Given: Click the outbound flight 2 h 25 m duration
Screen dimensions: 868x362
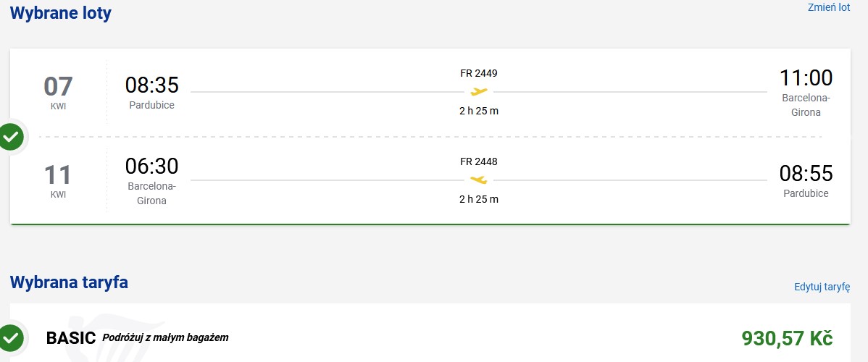Looking at the screenshot, I should [x=479, y=111].
